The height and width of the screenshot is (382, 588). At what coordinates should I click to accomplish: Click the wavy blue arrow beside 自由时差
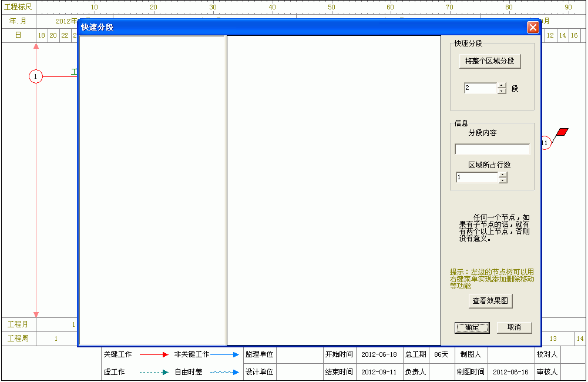(x=224, y=372)
